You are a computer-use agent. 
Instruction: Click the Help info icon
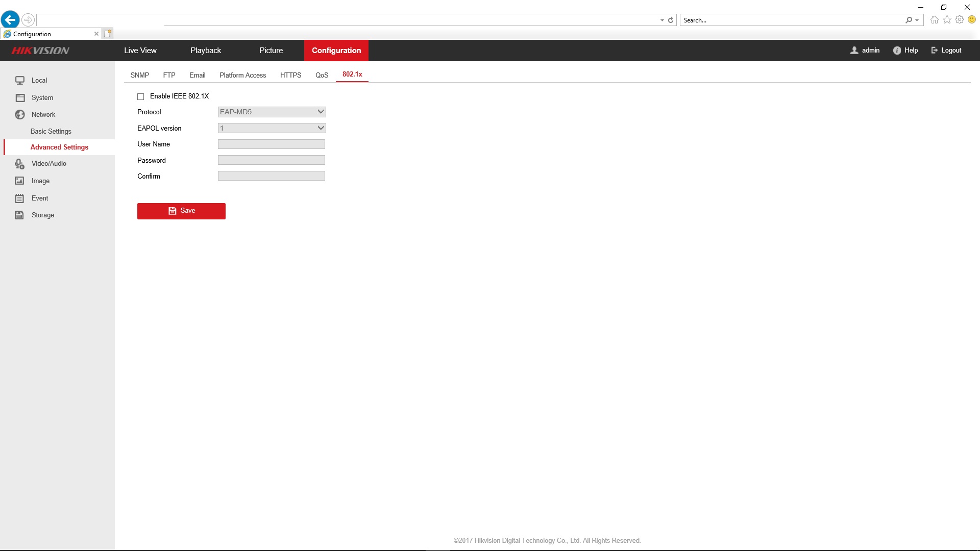(x=897, y=51)
